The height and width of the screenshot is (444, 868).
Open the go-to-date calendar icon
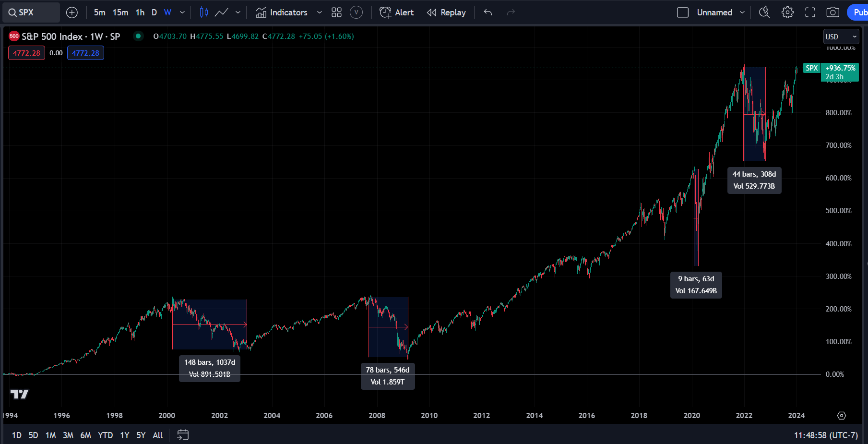[183, 435]
